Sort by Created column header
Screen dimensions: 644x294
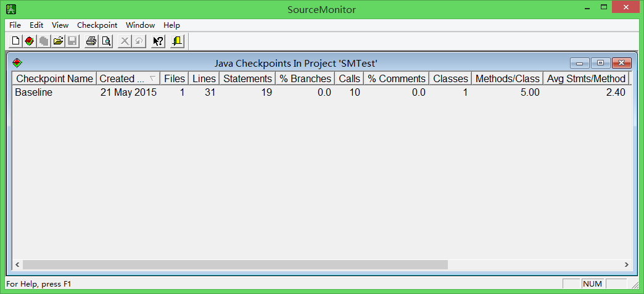point(128,78)
